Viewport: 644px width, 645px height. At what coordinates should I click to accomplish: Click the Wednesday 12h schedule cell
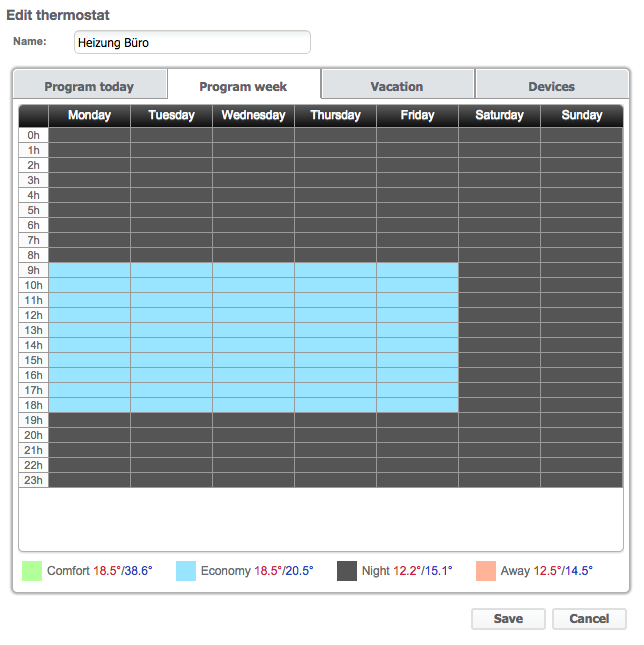(253, 315)
